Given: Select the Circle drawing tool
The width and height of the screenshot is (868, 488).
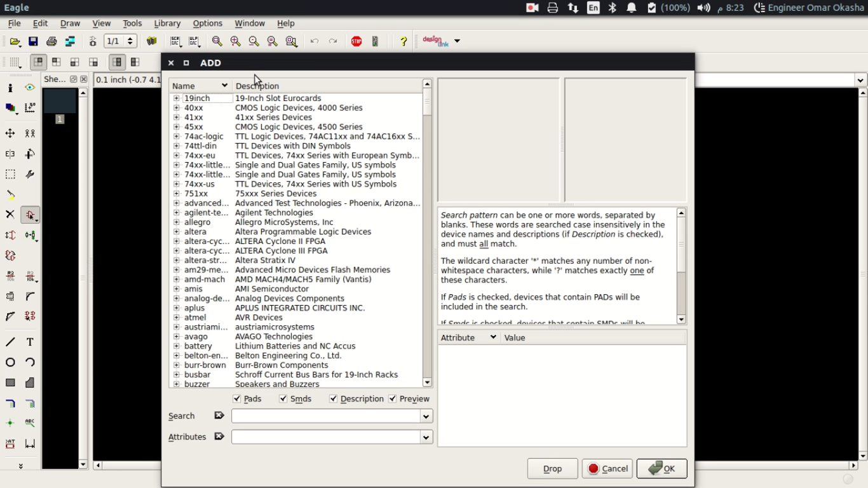Looking at the screenshot, I should click(10, 362).
